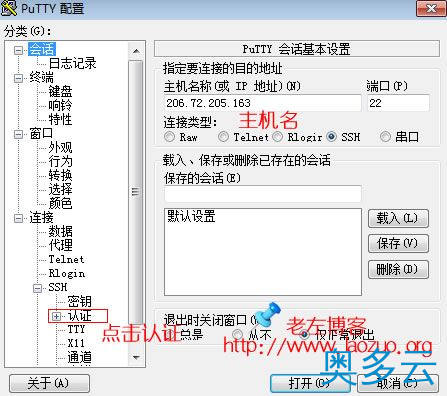The width and height of the screenshot is (447, 396).
Task: Select the SSH category in tree
Action: pos(58,287)
